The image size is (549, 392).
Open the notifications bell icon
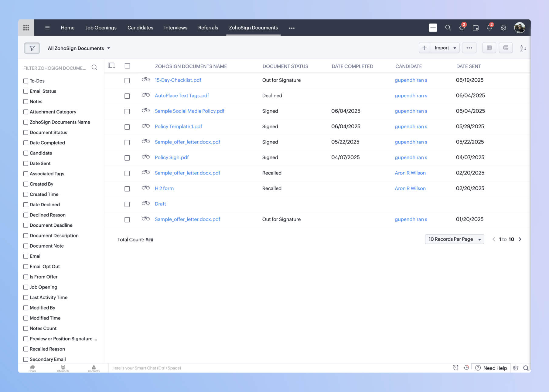click(489, 28)
